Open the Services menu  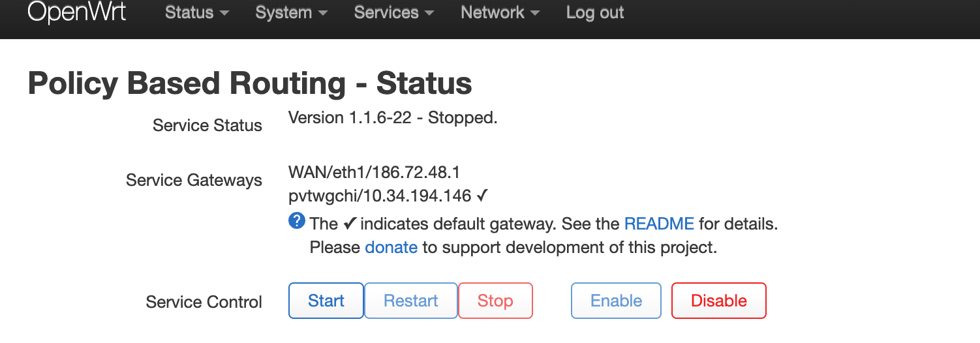coord(394,12)
